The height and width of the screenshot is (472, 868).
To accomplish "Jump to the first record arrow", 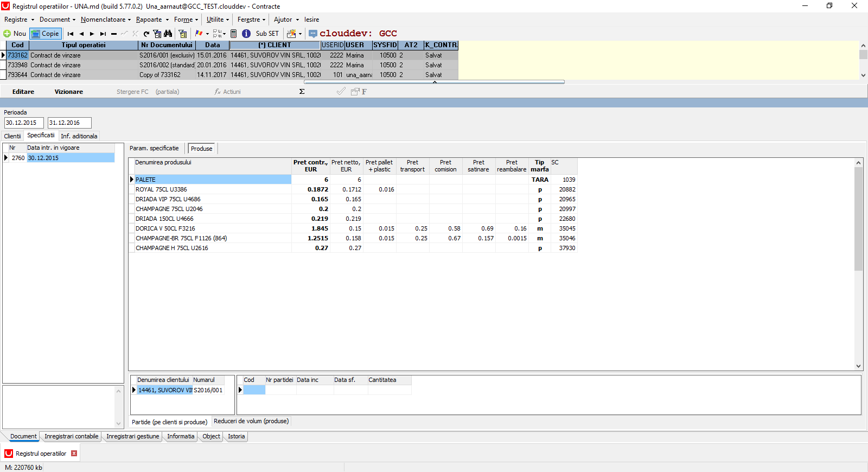I will 71,34.
